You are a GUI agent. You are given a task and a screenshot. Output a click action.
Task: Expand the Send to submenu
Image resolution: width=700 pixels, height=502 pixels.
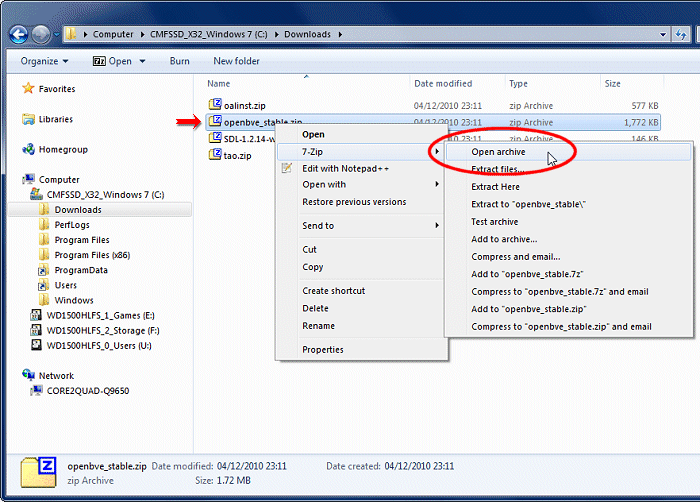(361, 226)
